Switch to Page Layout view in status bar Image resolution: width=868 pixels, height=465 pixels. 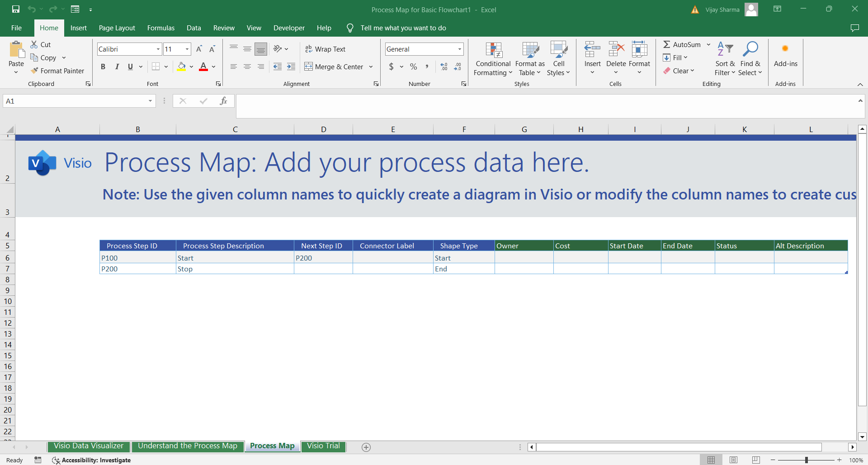point(733,460)
